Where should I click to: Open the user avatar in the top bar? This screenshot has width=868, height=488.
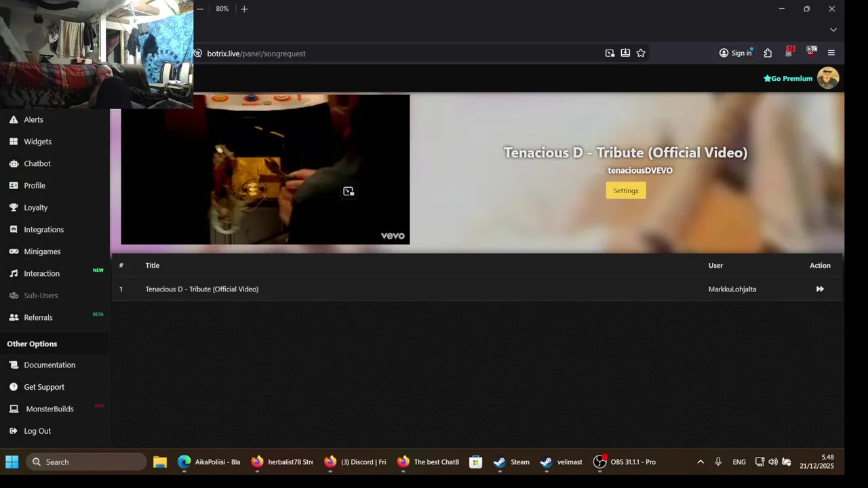[828, 78]
